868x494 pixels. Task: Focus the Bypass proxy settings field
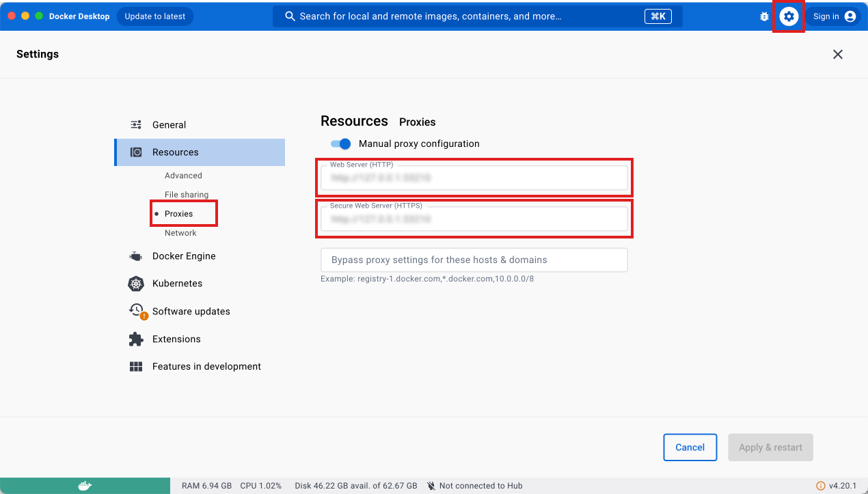pyautogui.click(x=474, y=260)
